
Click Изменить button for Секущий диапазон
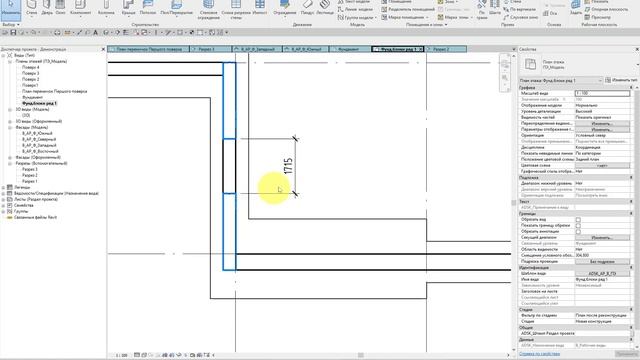[x=602, y=237]
